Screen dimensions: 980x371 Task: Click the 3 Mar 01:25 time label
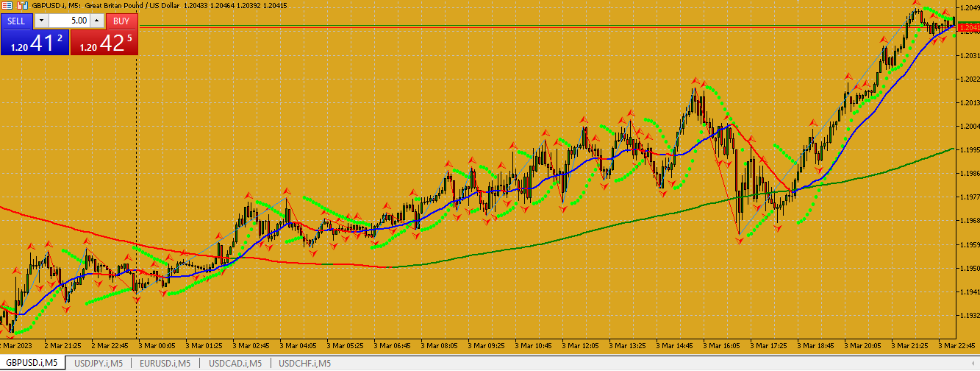[x=204, y=344]
